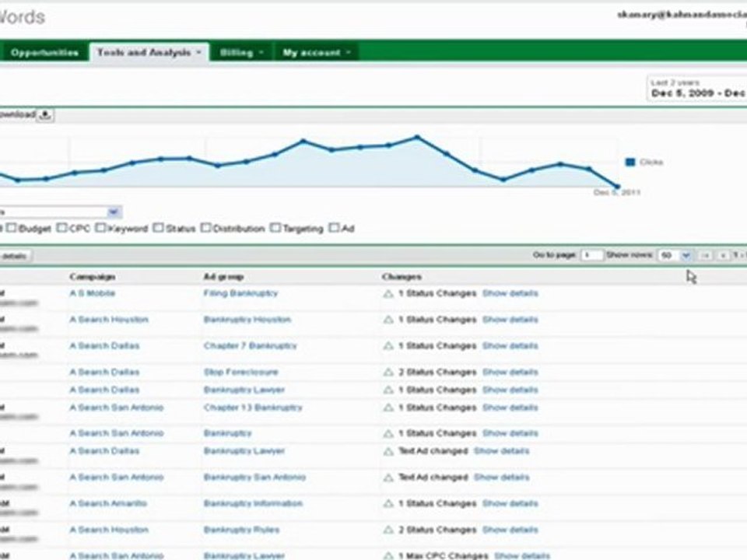Click warning triangle in Bankruptcy Rules row
747x560 pixels.
click(388, 530)
